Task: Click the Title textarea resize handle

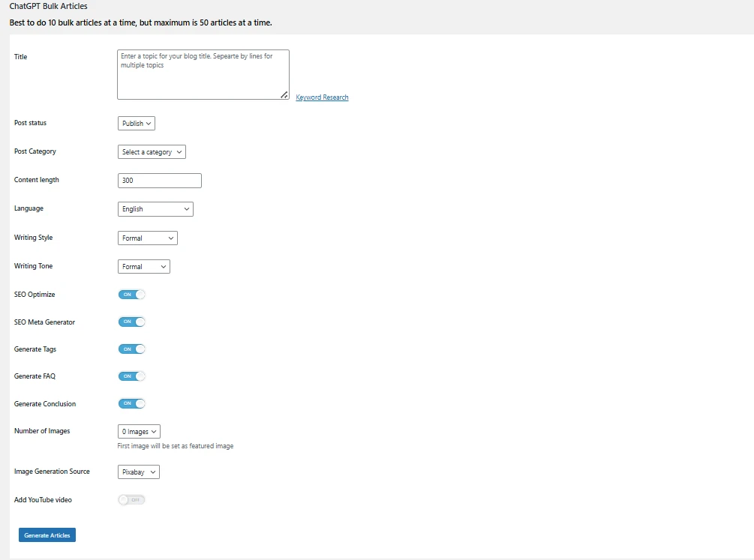Action: (284, 95)
